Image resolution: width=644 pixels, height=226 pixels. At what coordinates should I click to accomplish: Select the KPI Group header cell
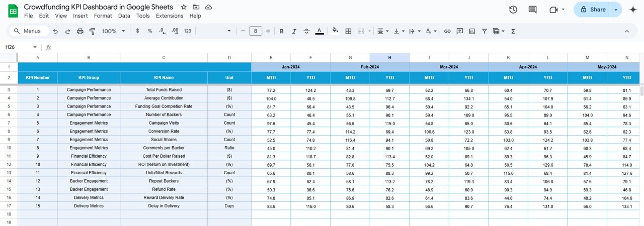pos(89,78)
